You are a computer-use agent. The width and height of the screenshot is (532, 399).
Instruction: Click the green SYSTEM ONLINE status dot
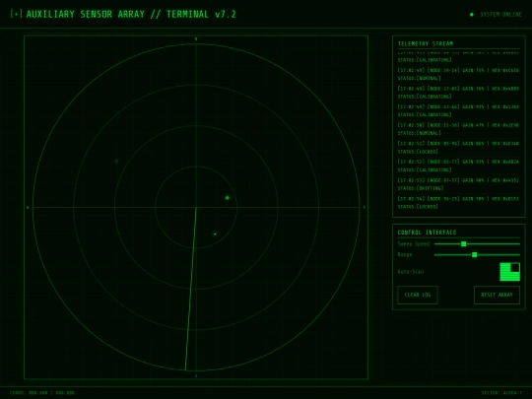472,15
